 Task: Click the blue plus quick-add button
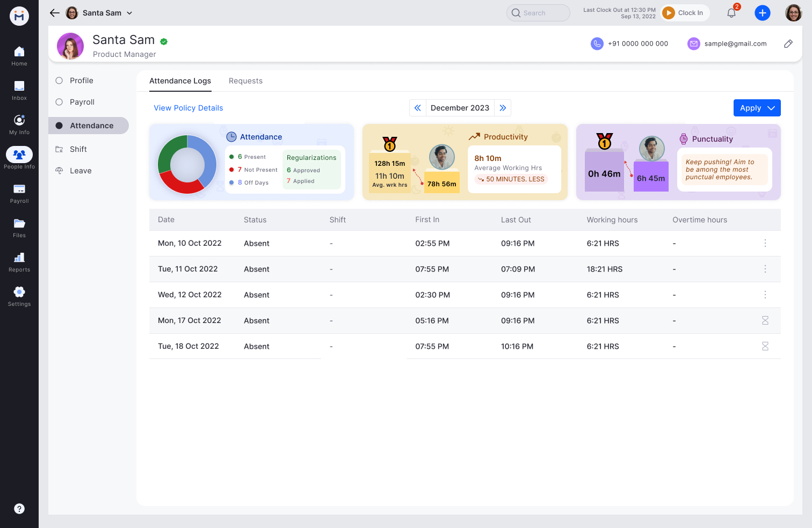click(x=763, y=12)
